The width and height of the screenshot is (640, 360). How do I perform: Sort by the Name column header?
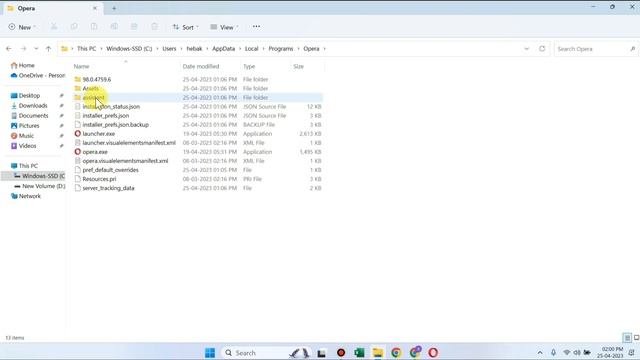(x=81, y=67)
